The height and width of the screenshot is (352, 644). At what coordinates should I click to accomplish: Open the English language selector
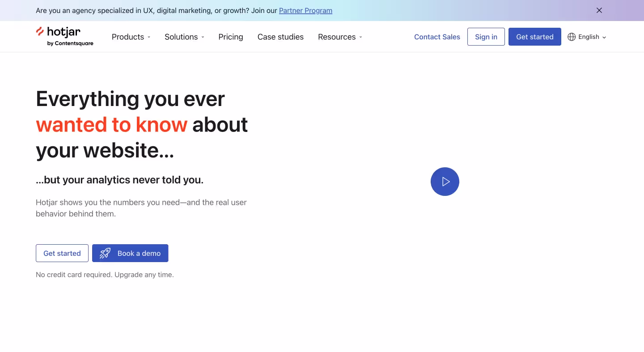(587, 37)
